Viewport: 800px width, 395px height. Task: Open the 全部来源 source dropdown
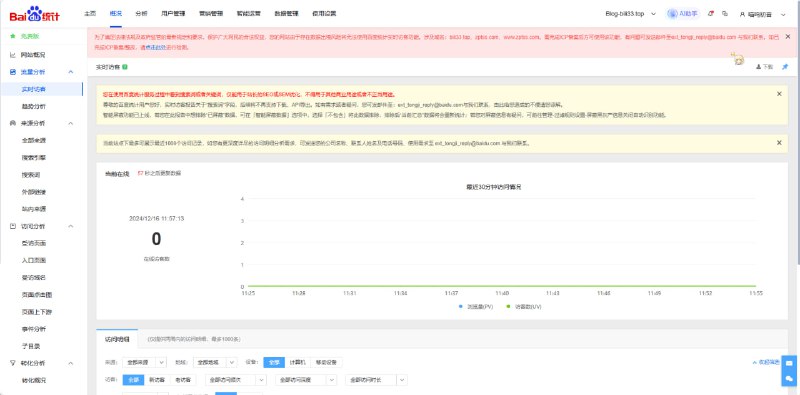click(144, 362)
